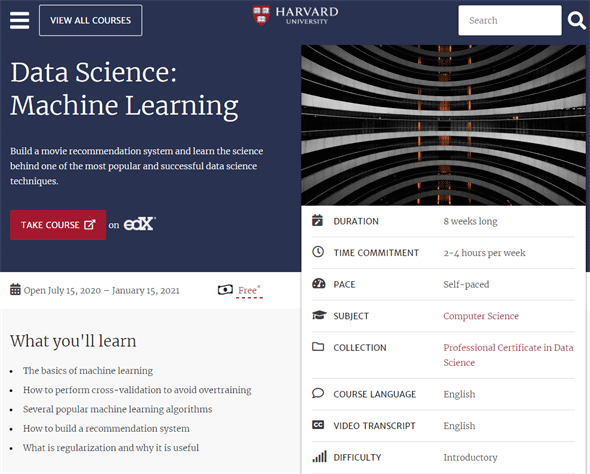Click the external link icon in Take Course
590x474 pixels.
point(90,225)
